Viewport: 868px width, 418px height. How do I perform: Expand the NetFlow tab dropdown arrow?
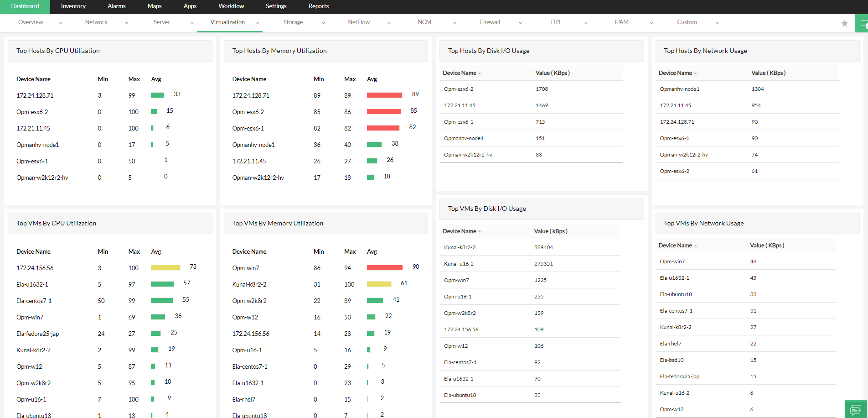[389, 23]
